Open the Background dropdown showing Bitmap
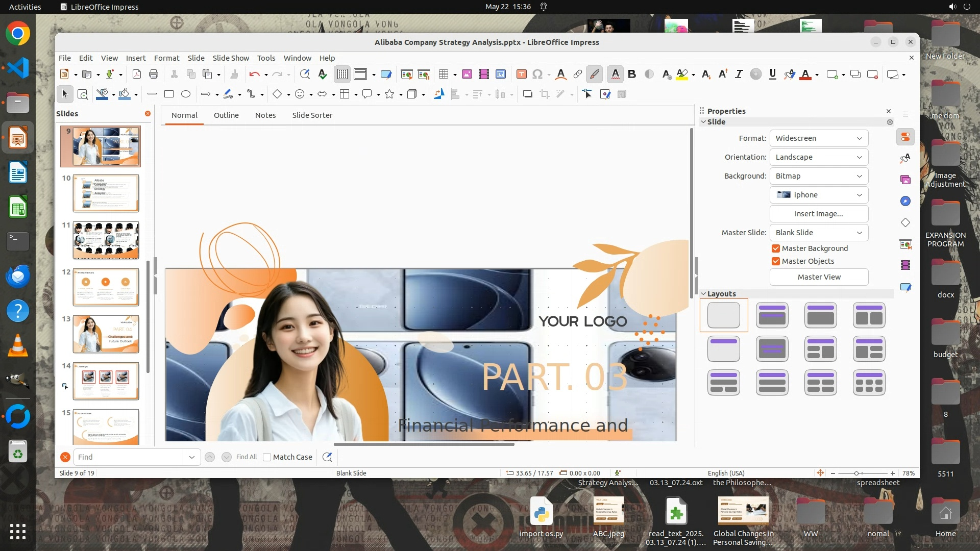This screenshot has width=980, height=551. (x=818, y=176)
